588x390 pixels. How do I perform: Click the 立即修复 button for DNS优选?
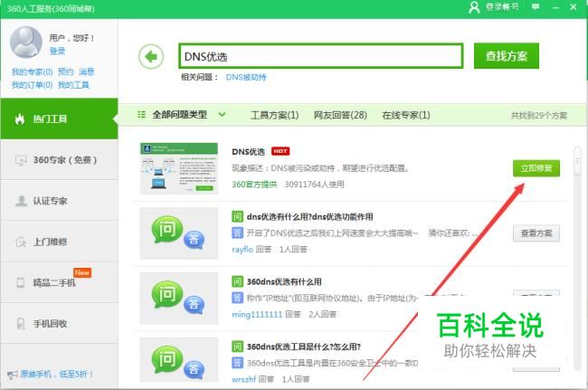[536, 168]
